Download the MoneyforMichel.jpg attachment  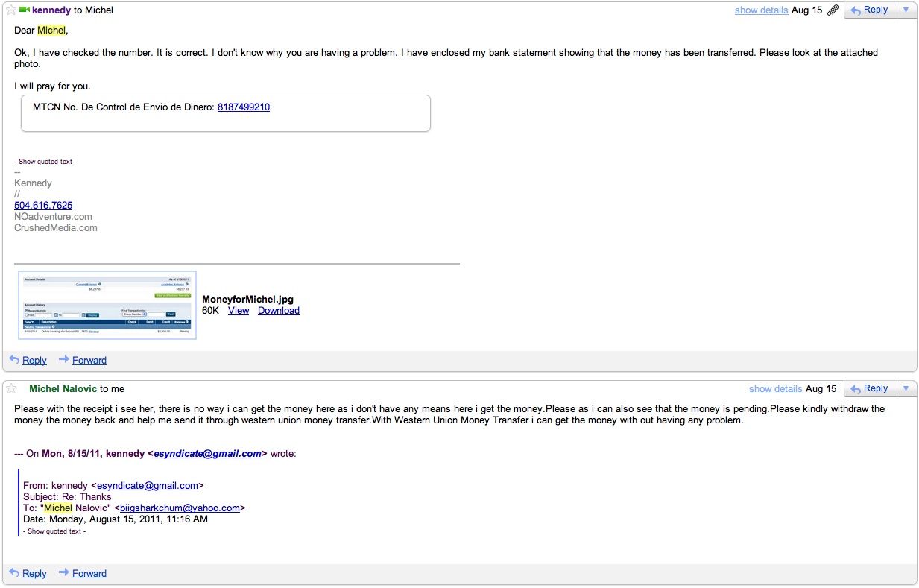tap(279, 311)
